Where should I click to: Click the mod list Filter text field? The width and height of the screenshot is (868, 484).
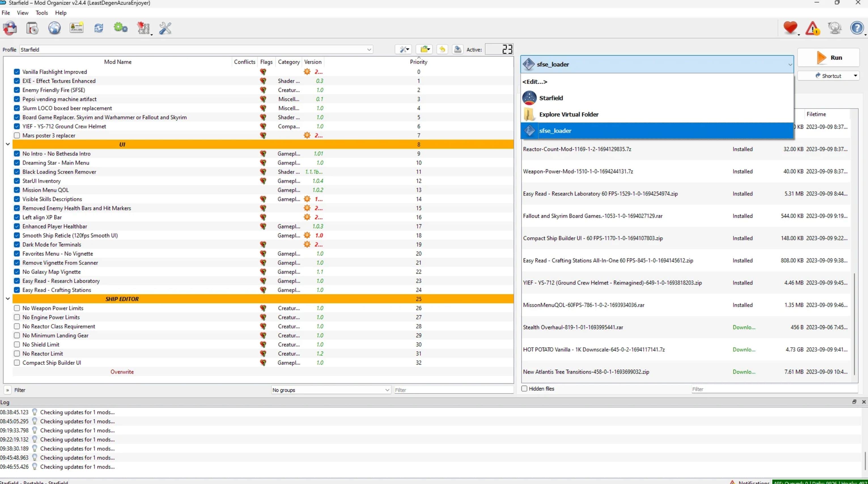tap(453, 390)
